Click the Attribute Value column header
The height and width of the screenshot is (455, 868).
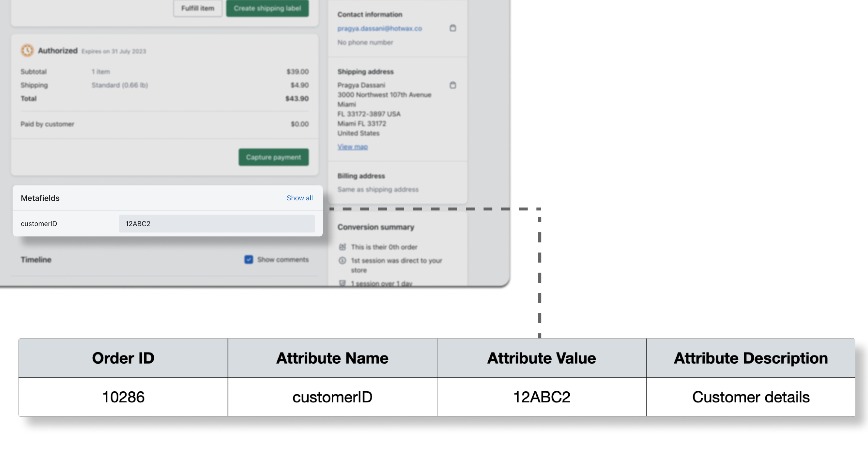[541, 358]
